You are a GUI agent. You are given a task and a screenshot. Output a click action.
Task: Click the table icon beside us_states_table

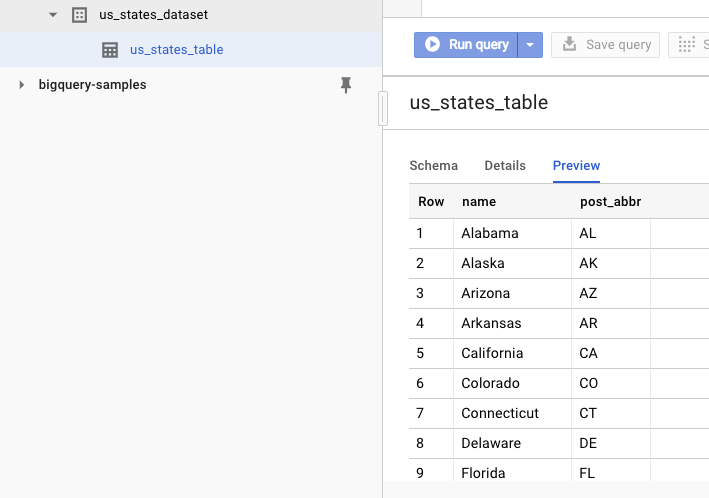[110, 50]
